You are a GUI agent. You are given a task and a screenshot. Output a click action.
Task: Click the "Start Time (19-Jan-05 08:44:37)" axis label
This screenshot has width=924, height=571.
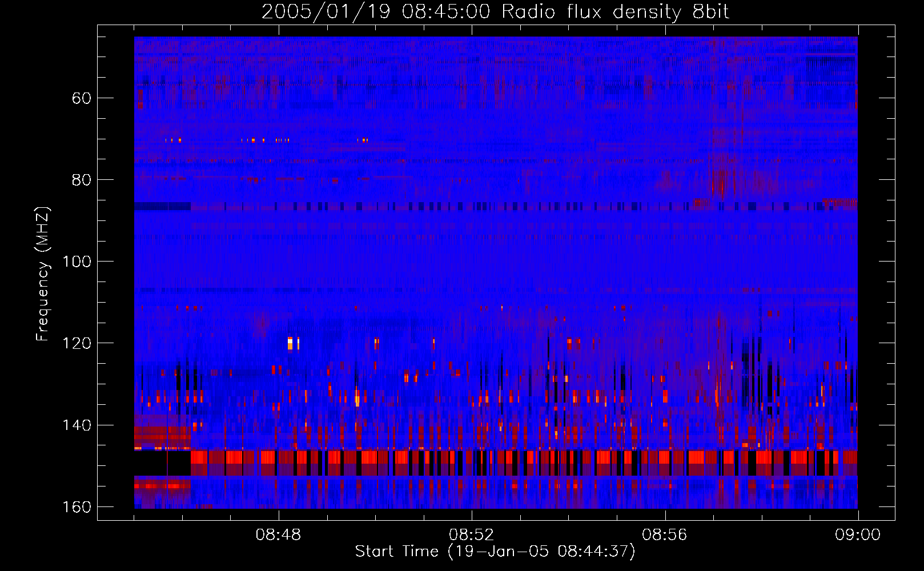point(495,552)
